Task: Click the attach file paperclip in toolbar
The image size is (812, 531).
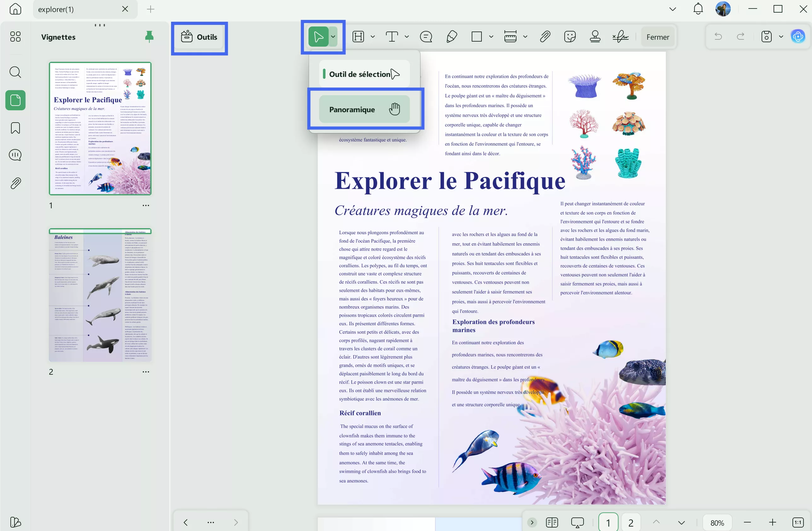Action: [x=545, y=37]
